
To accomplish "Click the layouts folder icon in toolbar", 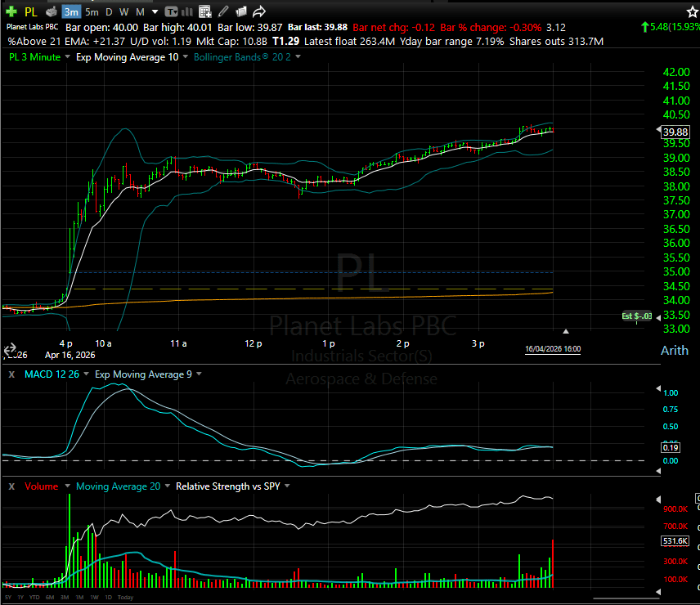I will tap(241, 11).
